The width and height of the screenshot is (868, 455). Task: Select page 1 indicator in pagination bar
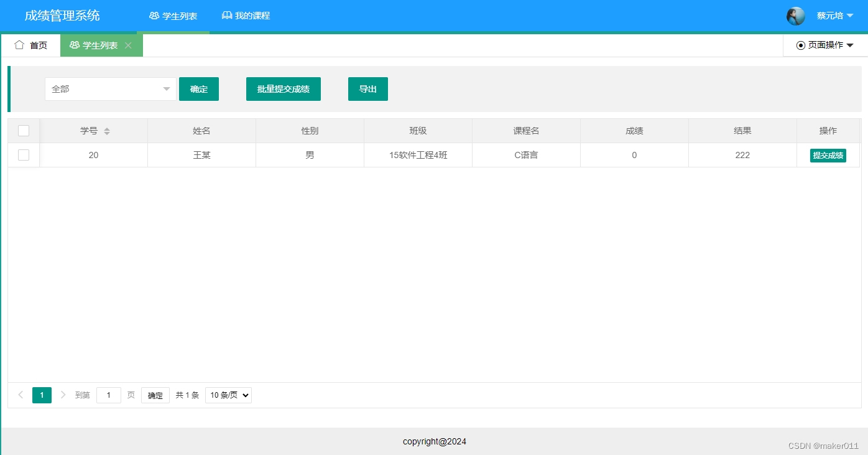pos(42,395)
